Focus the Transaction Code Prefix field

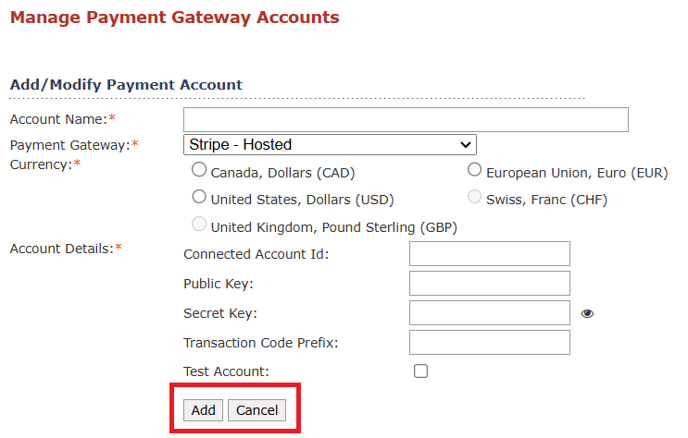(490, 342)
